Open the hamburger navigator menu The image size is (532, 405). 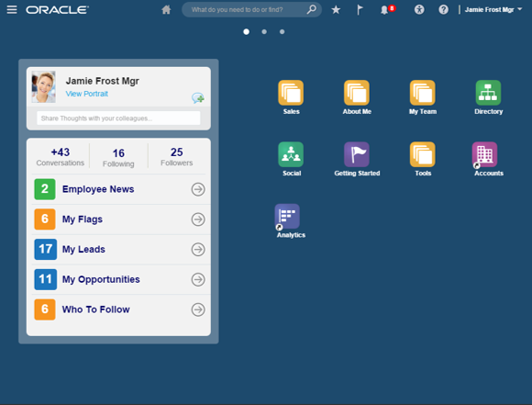pos(12,9)
